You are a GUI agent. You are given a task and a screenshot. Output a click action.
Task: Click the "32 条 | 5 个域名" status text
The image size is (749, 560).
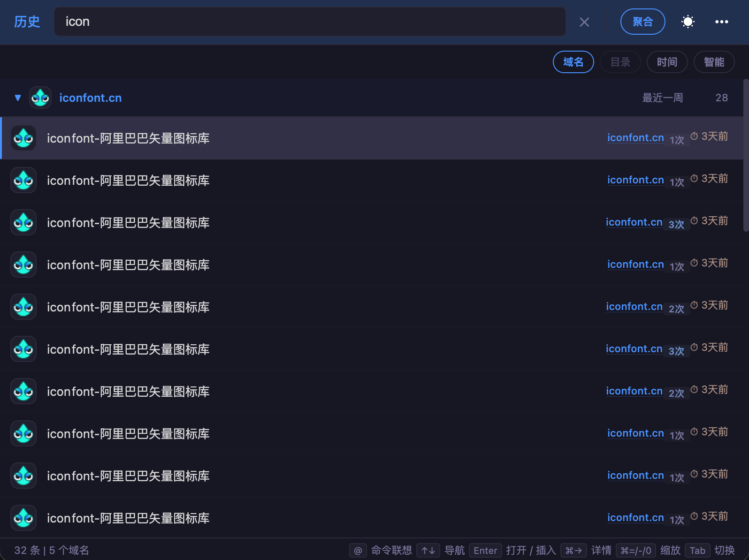tap(52, 550)
